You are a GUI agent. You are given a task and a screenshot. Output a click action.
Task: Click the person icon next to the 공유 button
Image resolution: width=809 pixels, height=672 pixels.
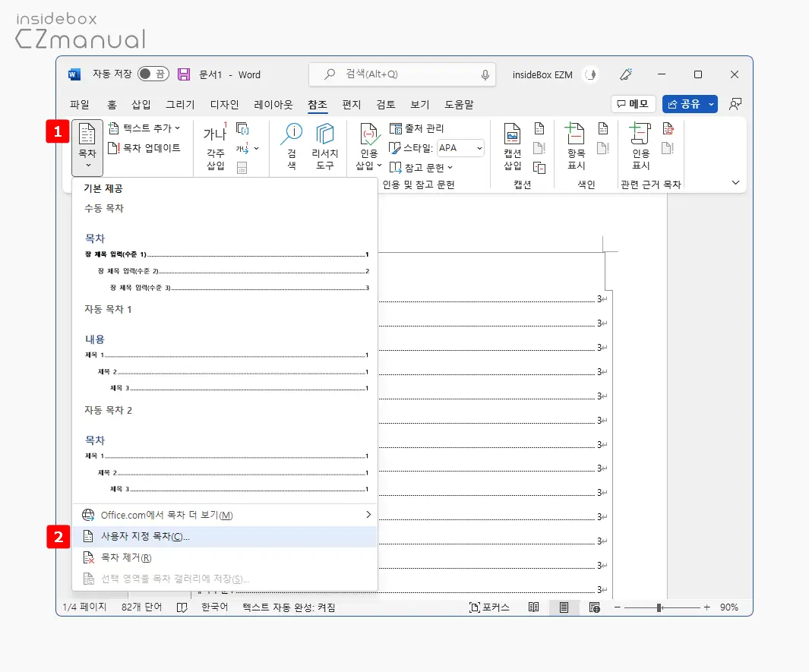(735, 104)
